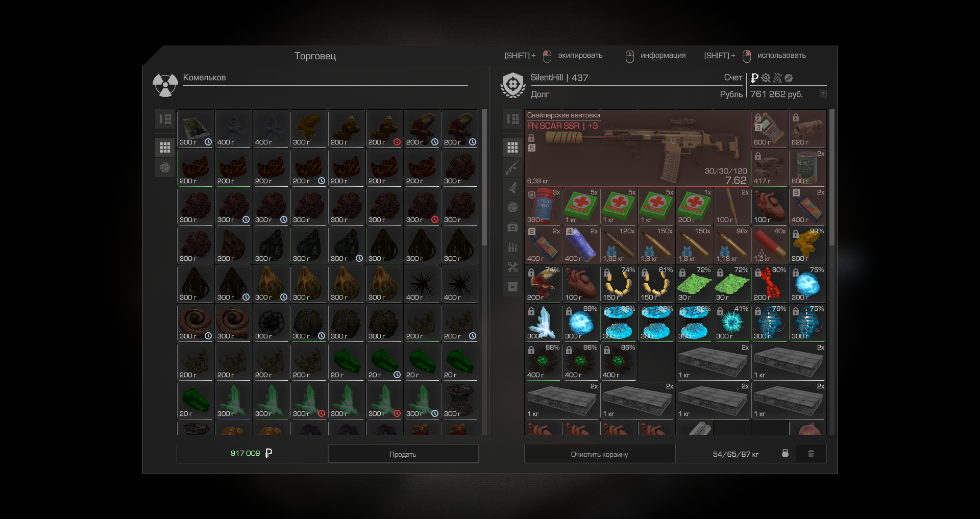980x519 pixels.
Task: Click the player balance 761 262 руб.
Action: coord(776,94)
